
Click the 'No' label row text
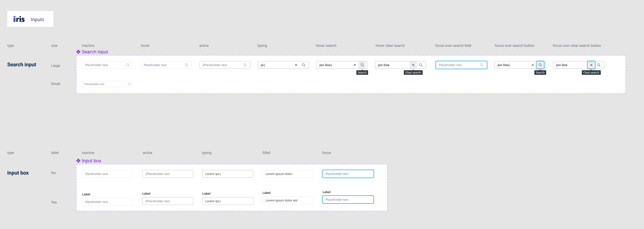click(x=53, y=173)
